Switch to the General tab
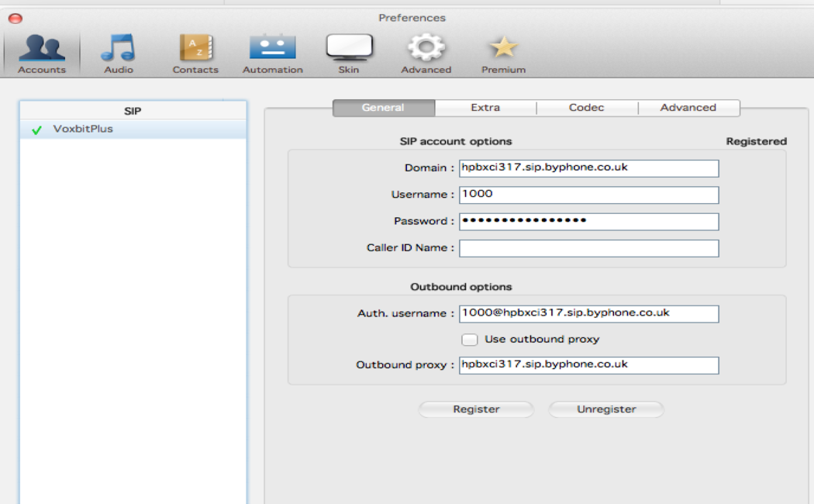Screen dimensions: 814x504 click(x=384, y=108)
